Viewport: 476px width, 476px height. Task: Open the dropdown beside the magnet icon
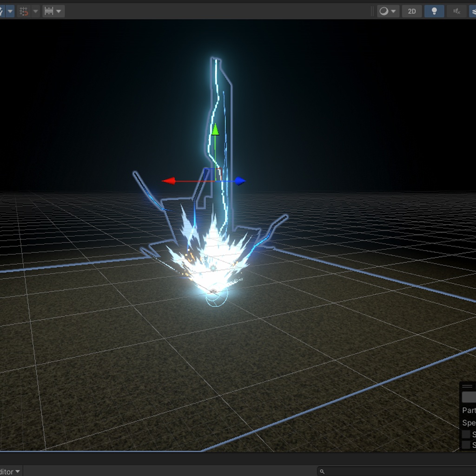point(35,11)
